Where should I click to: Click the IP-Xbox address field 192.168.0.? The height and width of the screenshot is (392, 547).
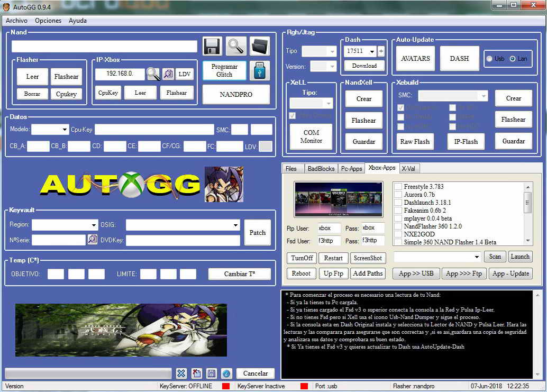pos(120,74)
